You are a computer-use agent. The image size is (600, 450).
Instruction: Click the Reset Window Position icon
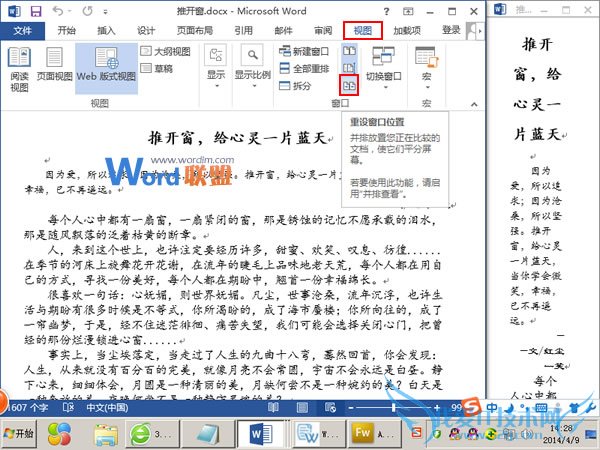click(x=349, y=86)
